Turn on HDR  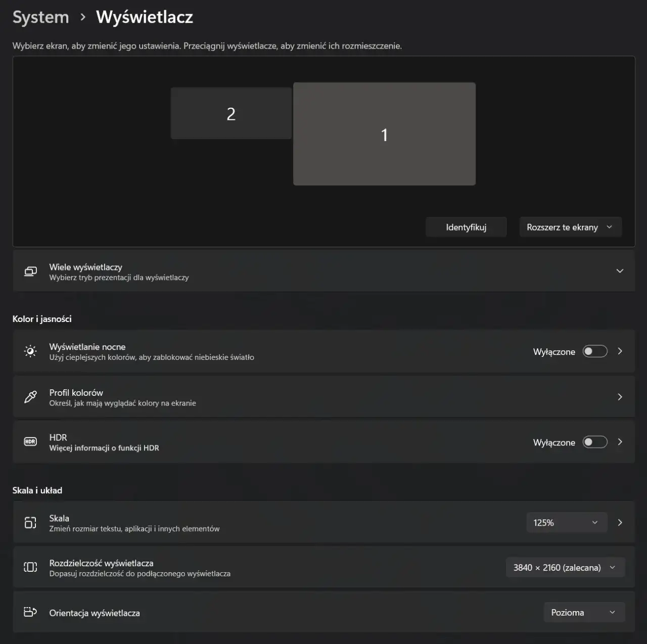[594, 442]
